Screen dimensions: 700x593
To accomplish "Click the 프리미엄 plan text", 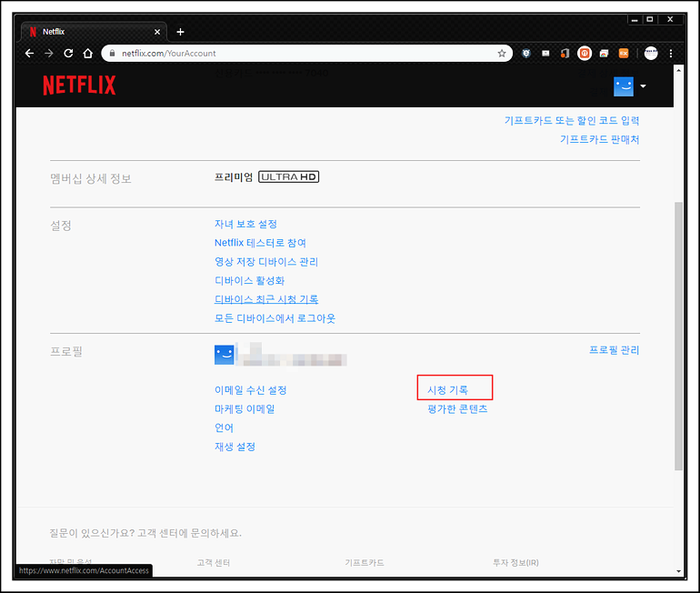I will click(x=234, y=176).
